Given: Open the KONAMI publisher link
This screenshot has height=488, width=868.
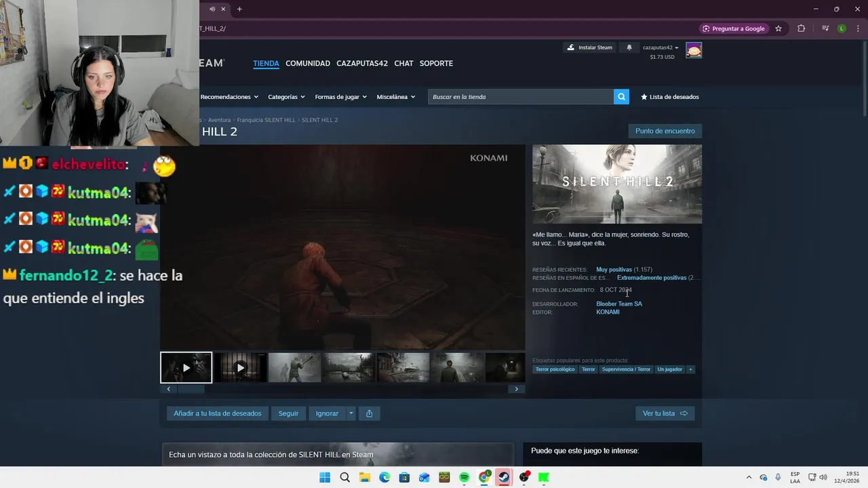Looking at the screenshot, I should (x=608, y=312).
